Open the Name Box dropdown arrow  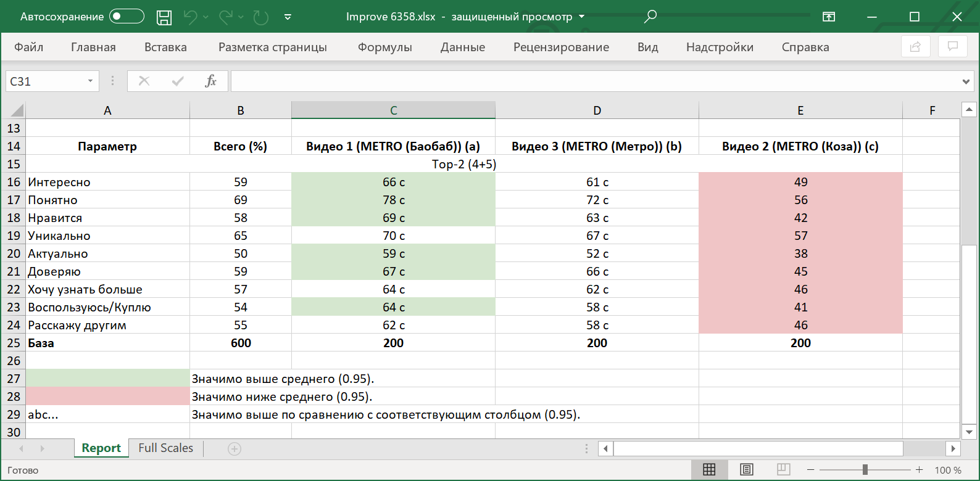(x=90, y=81)
